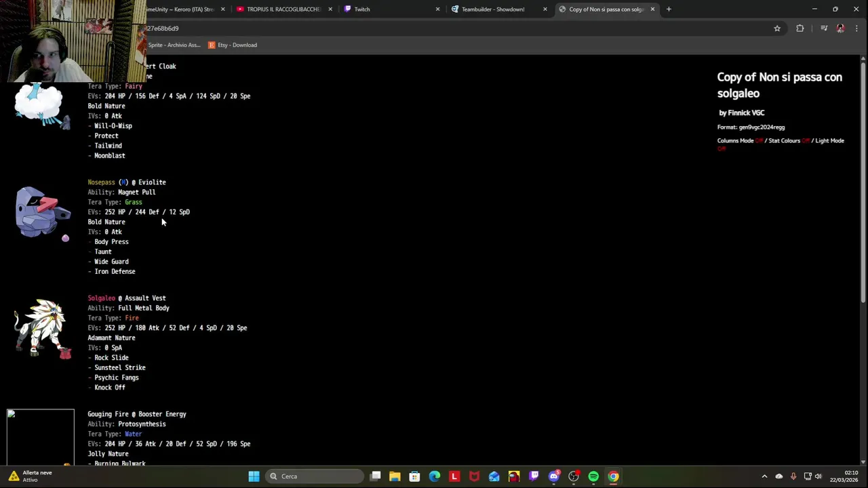Select 'Tera Type: Water' text

coord(115,434)
